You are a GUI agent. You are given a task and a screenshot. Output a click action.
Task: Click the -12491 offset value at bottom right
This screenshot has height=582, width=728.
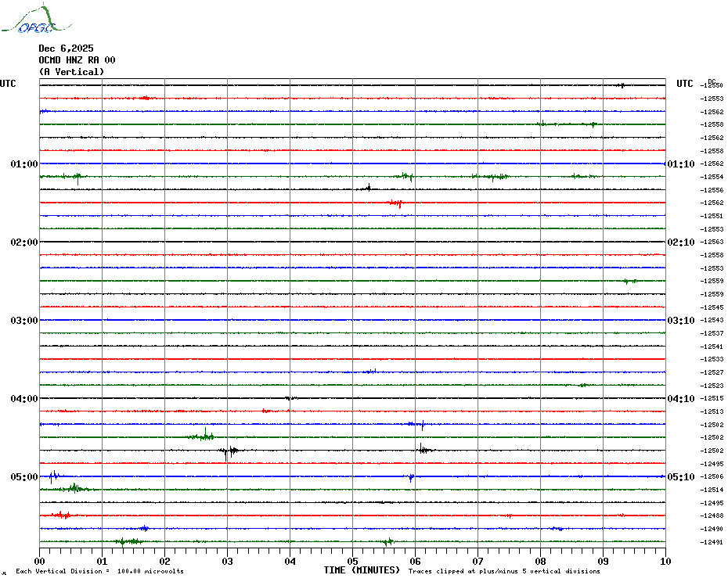(712, 542)
